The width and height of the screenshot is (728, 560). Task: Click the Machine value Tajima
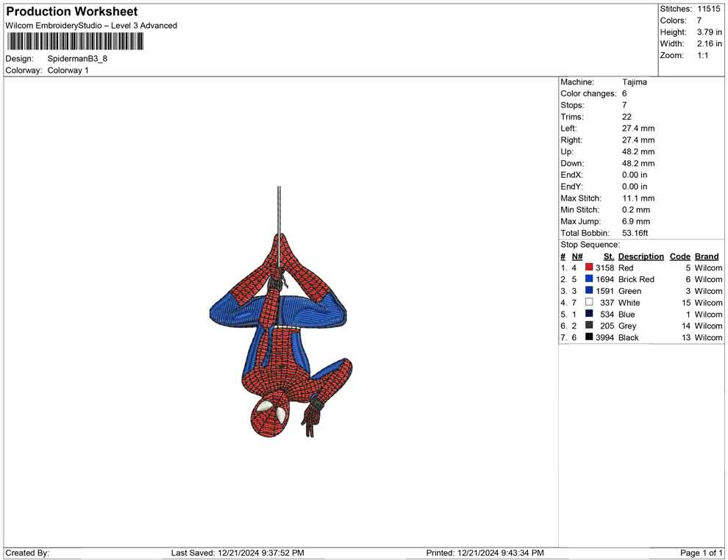pyautogui.click(x=635, y=82)
